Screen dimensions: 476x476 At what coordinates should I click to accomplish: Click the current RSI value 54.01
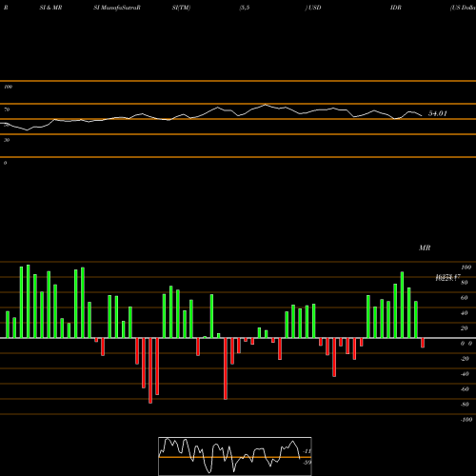click(x=438, y=113)
